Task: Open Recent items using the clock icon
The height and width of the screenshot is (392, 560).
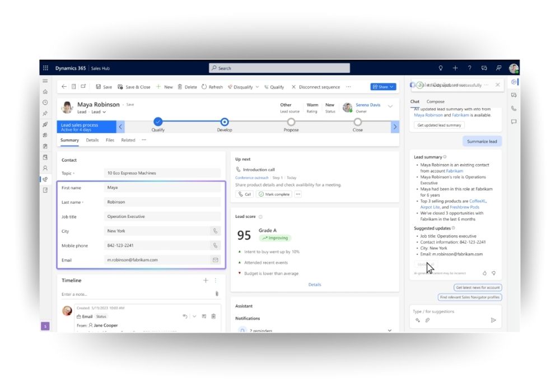Action: coord(45,102)
